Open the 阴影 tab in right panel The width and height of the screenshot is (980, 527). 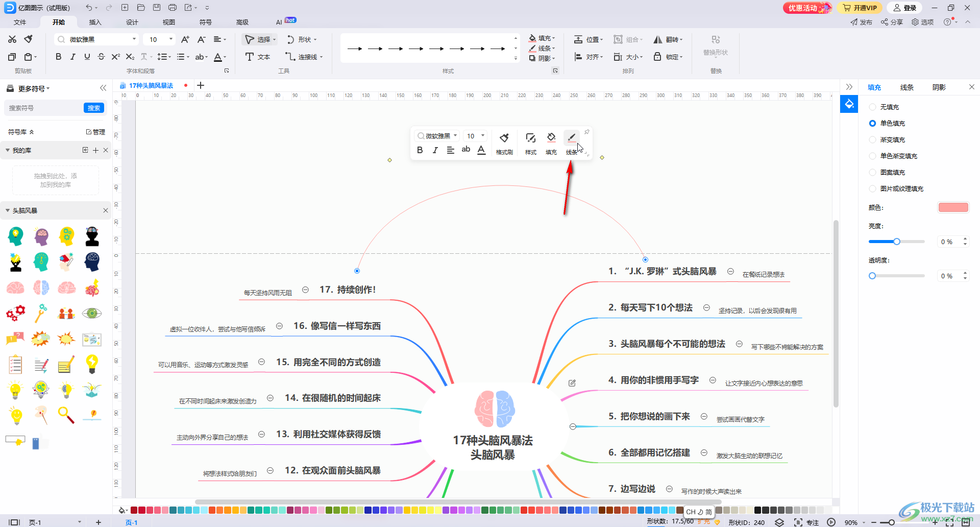(x=939, y=87)
